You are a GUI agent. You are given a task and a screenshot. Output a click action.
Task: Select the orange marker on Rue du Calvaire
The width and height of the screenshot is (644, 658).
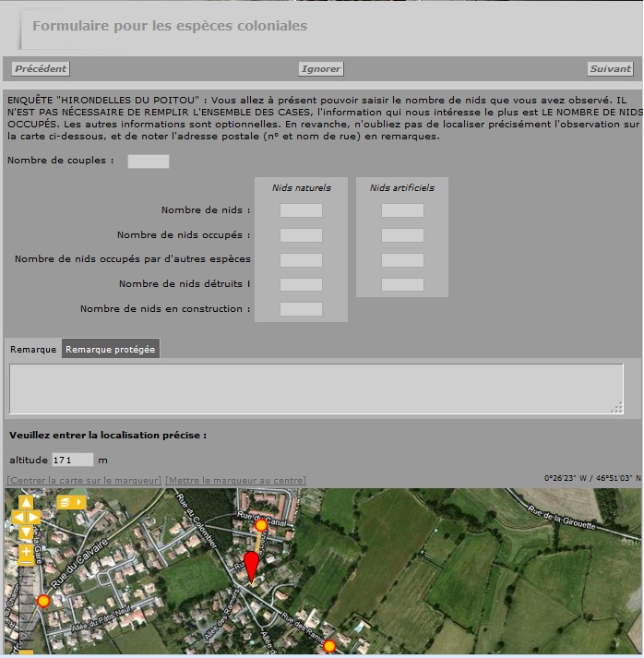[43, 601]
